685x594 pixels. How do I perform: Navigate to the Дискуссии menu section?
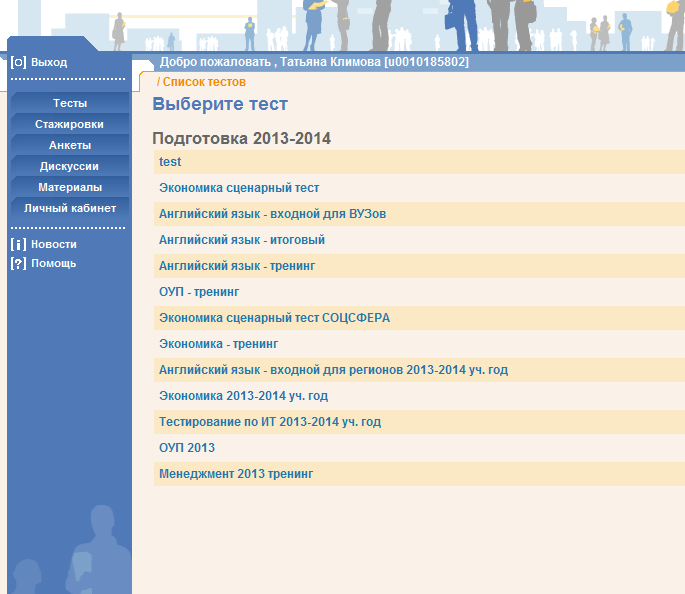click(x=70, y=166)
